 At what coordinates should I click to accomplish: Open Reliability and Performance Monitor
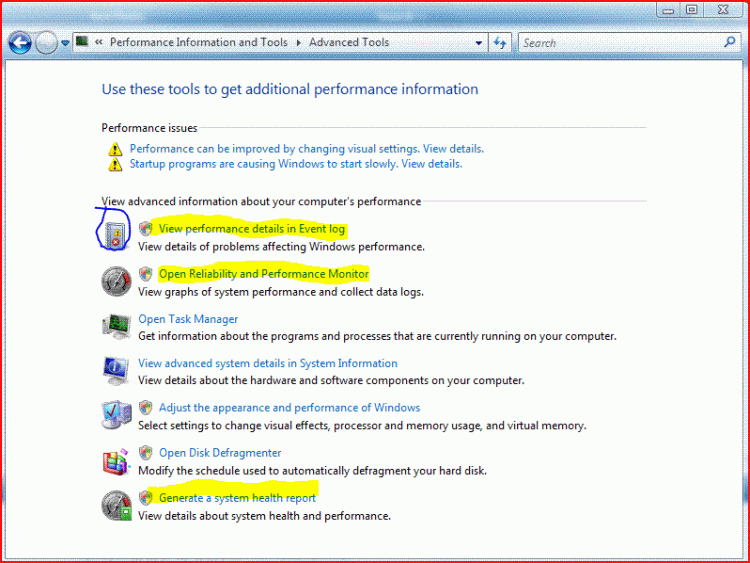coord(264,274)
